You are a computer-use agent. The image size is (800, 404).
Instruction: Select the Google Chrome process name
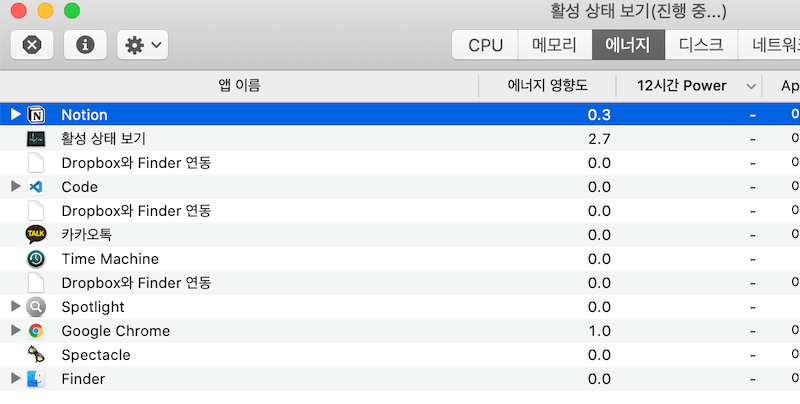pyautogui.click(x=115, y=331)
